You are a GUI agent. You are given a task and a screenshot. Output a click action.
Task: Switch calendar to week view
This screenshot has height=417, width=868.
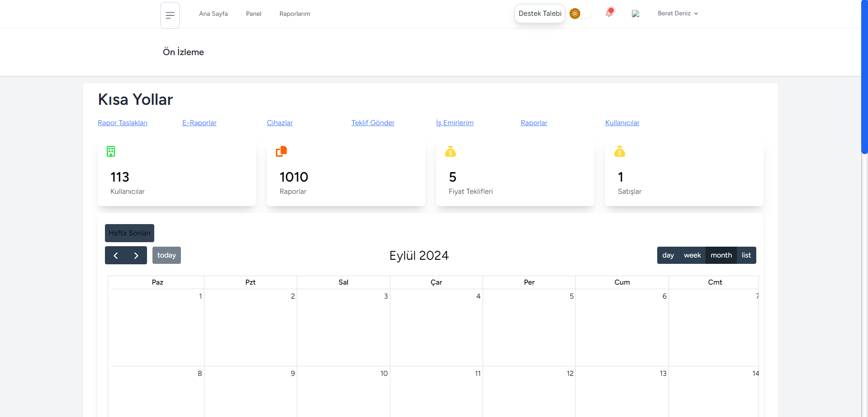[692, 255]
